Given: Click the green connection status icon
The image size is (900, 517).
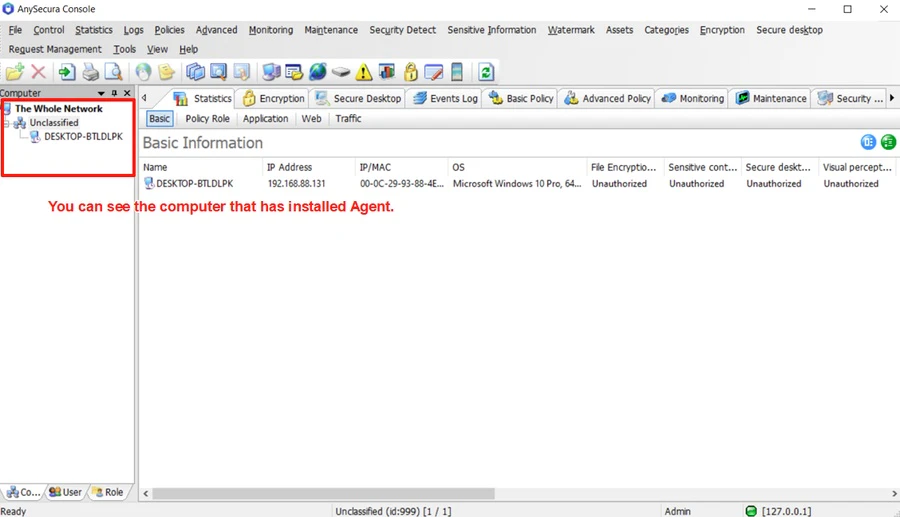Looking at the screenshot, I should [x=750, y=511].
